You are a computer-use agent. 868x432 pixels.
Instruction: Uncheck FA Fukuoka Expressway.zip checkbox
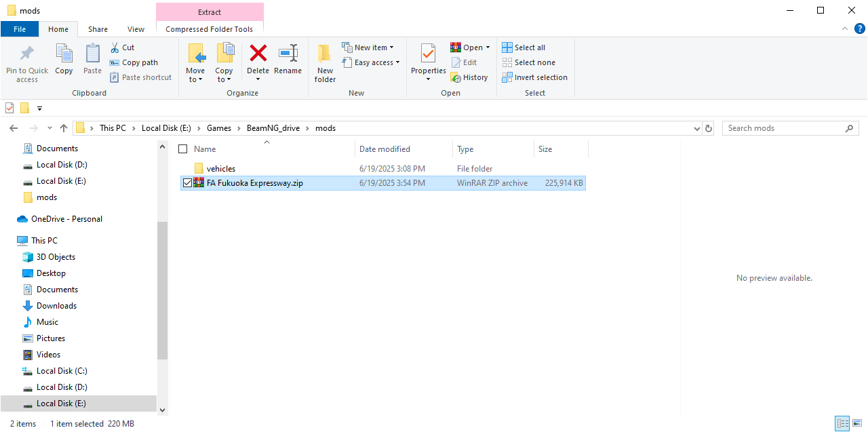[x=188, y=183]
